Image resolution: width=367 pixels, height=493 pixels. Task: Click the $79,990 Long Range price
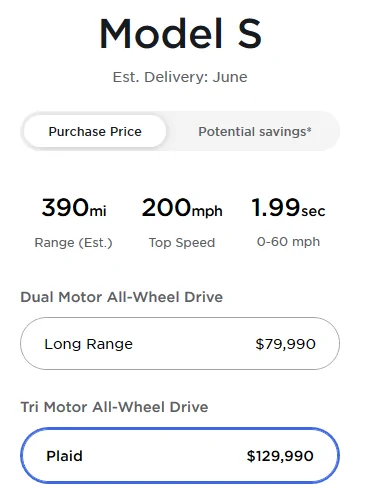coord(285,344)
